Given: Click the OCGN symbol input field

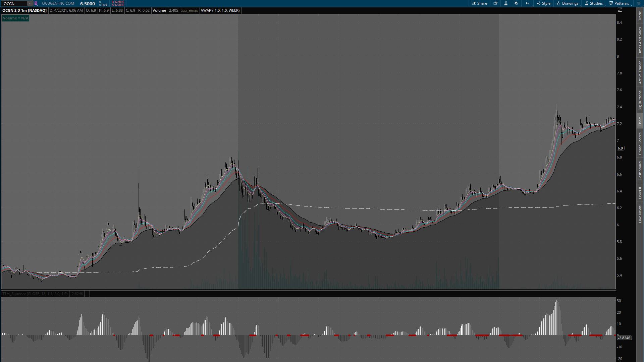Looking at the screenshot, I should (x=14, y=3).
